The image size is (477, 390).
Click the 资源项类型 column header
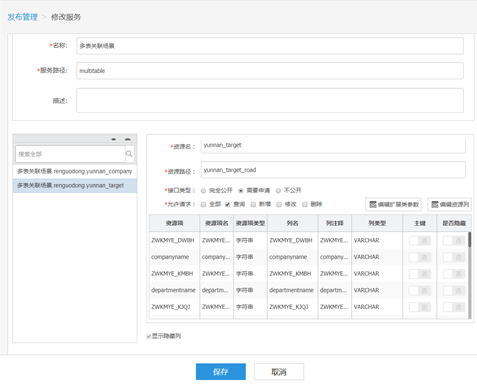pyautogui.click(x=250, y=223)
